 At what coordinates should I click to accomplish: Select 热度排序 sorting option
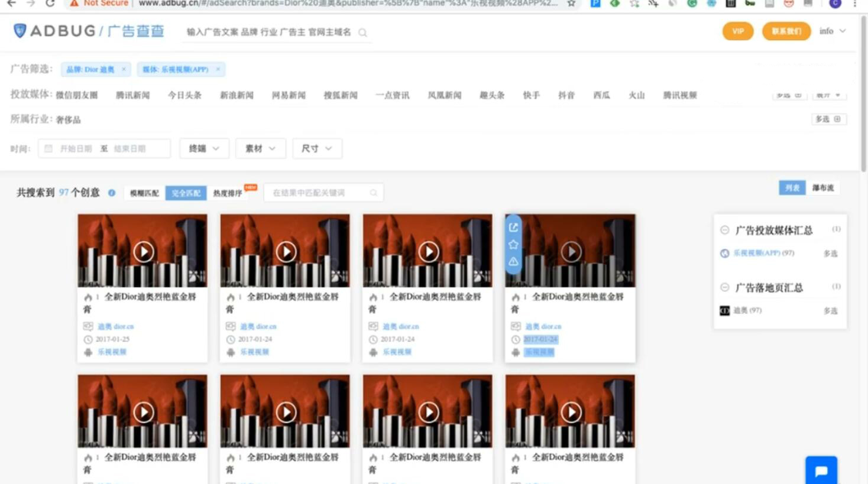point(228,193)
